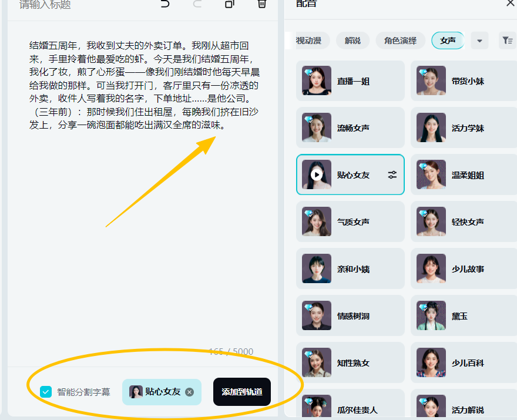Select the 直播一姐 voice card
Screen dimensions: 517x420
tap(350, 81)
